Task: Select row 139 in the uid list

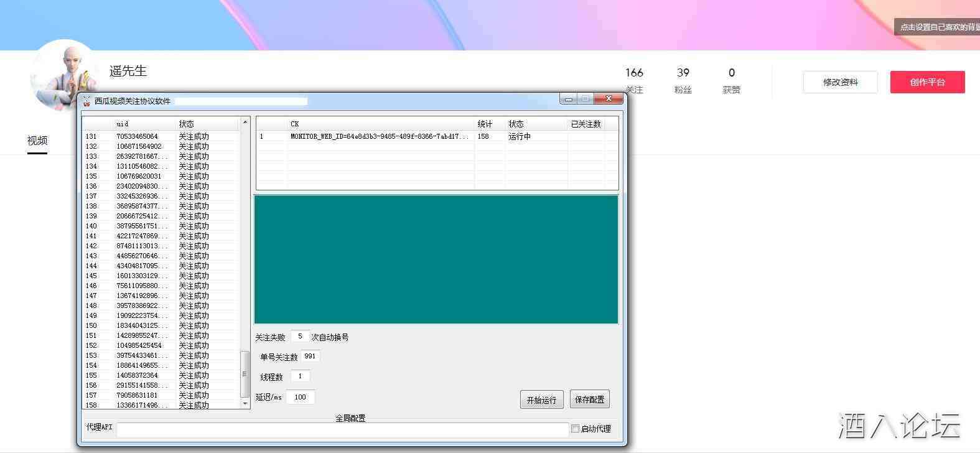Action: [161, 216]
